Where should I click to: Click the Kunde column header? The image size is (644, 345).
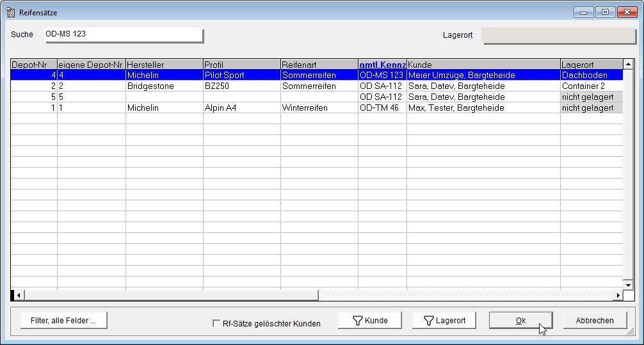pos(483,65)
